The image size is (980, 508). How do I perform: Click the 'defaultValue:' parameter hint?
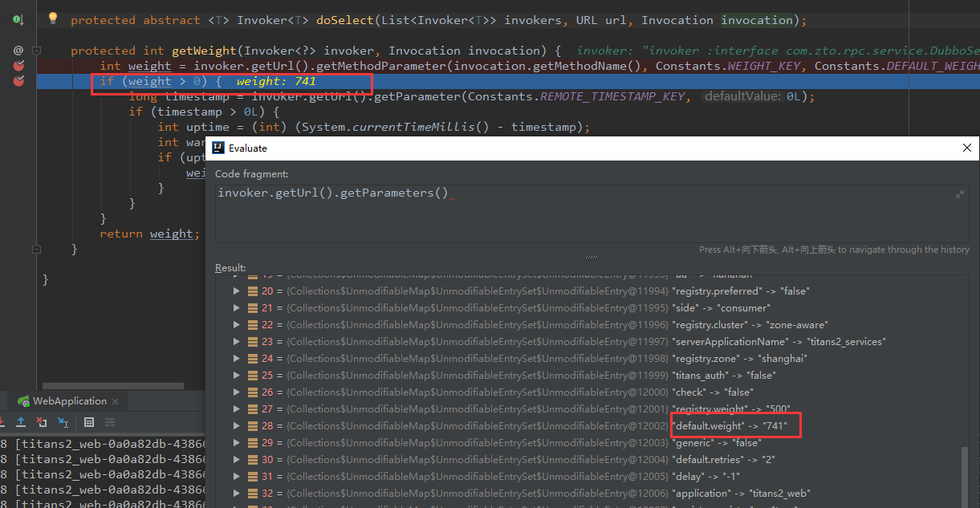[742, 96]
